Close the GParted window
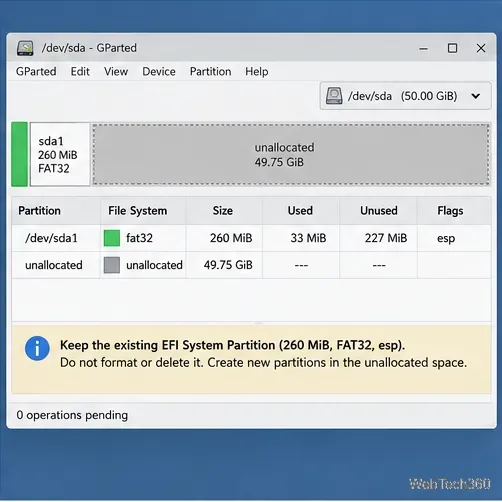502x502 pixels. point(481,48)
